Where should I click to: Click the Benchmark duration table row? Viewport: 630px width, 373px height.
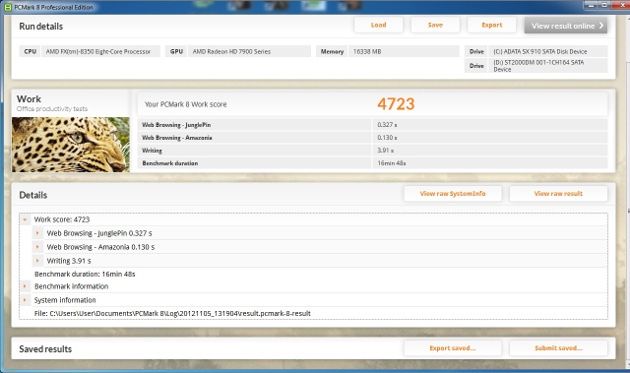coord(373,163)
